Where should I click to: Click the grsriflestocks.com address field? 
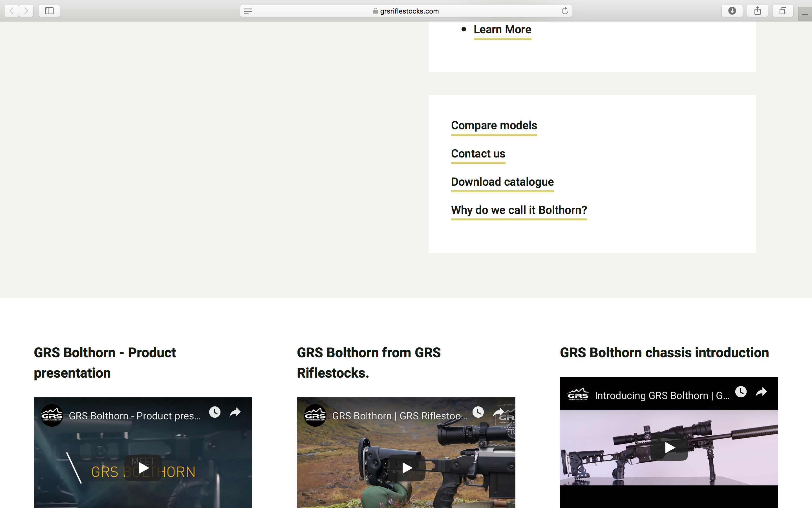click(x=406, y=11)
